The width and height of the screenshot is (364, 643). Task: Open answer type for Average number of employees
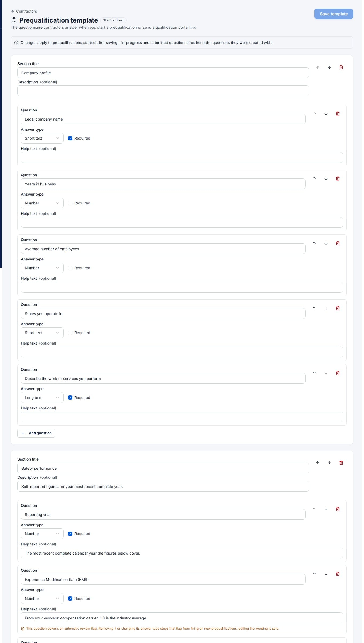(x=42, y=268)
